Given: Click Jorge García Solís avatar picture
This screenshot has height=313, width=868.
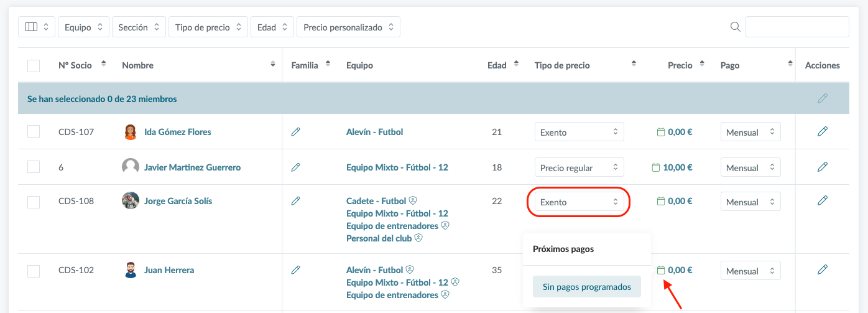Looking at the screenshot, I should tap(131, 201).
